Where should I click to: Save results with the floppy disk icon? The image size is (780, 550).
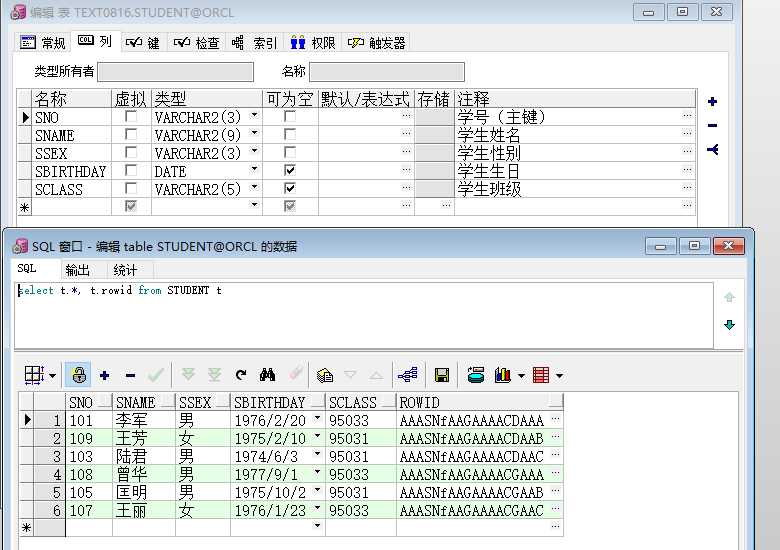pos(442,375)
